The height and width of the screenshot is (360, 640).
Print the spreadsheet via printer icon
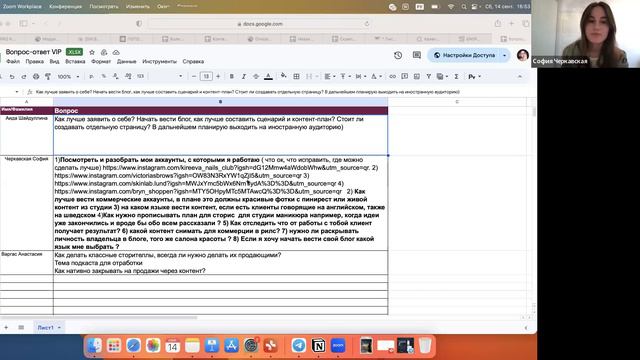point(36,76)
